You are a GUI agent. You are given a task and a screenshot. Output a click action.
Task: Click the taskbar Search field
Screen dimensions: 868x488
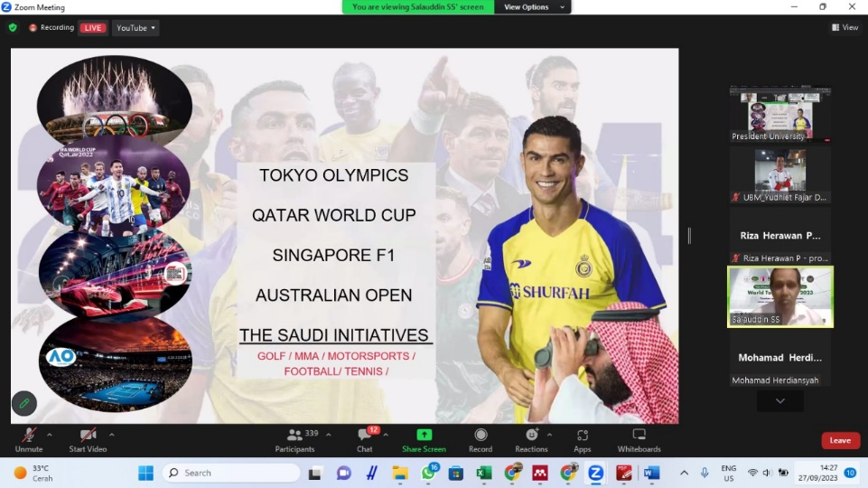pyautogui.click(x=231, y=473)
